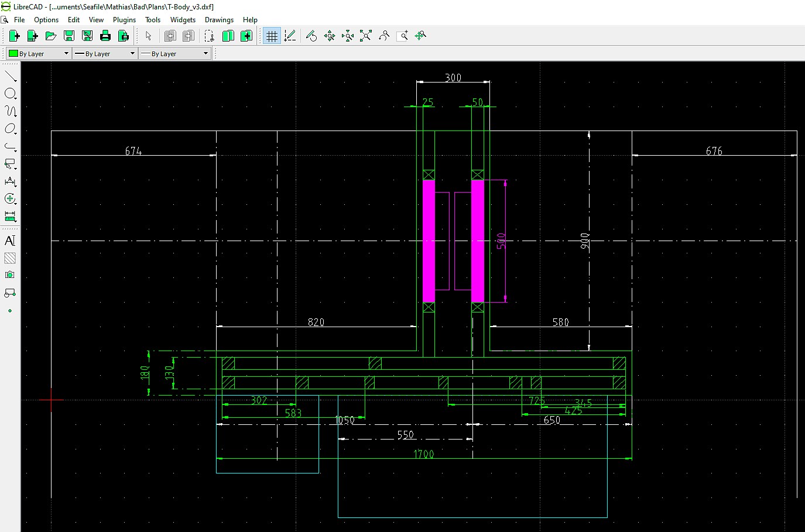Click the Zoom Out icon
The width and height of the screenshot is (805, 532).
(348, 36)
